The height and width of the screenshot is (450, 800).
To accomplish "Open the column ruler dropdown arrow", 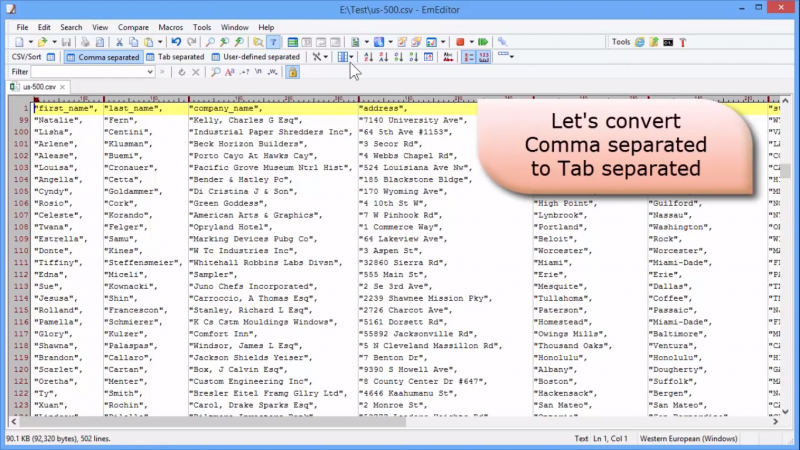I will point(512,56).
